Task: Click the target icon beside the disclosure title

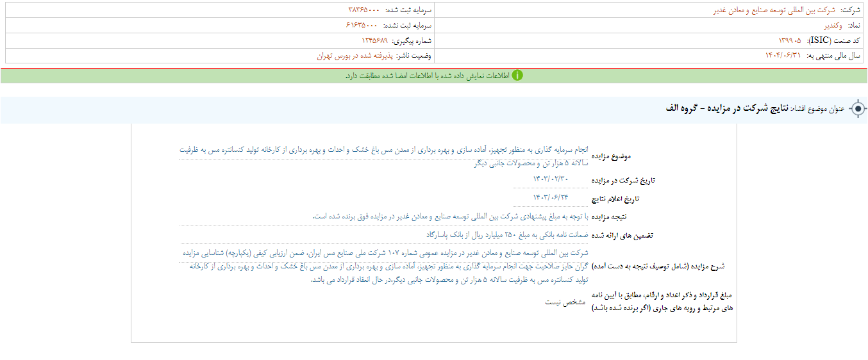Action: click(x=857, y=109)
